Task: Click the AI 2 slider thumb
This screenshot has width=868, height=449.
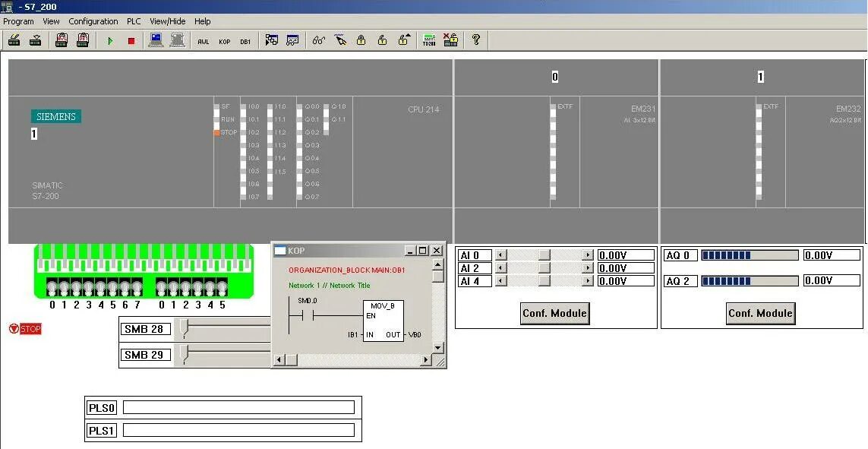Action: click(x=544, y=268)
